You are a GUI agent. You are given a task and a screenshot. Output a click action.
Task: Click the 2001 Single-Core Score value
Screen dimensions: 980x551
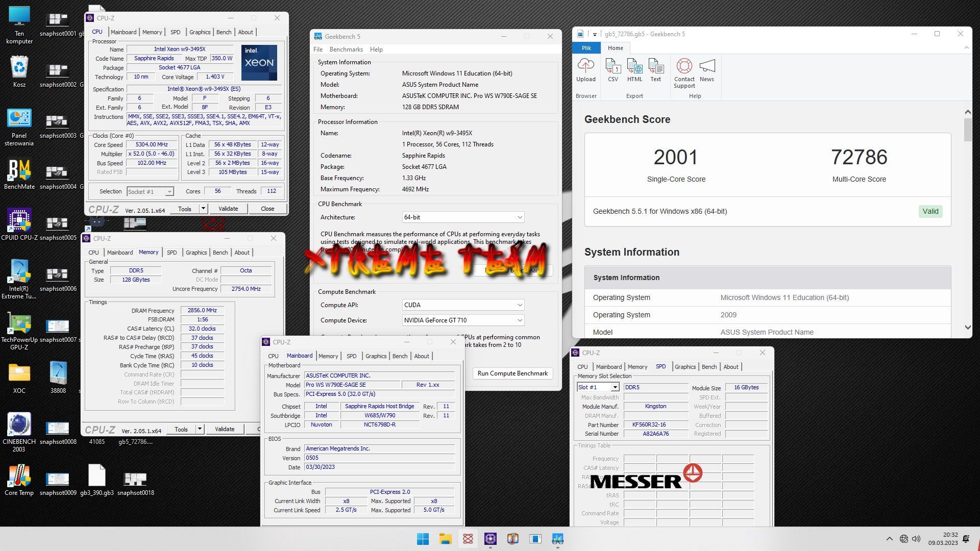coord(676,157)
